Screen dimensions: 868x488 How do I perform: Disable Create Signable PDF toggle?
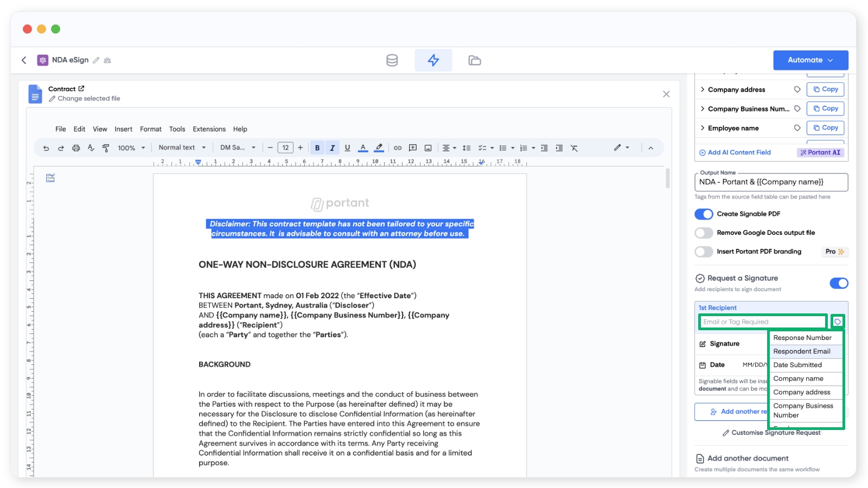[704, 214]
